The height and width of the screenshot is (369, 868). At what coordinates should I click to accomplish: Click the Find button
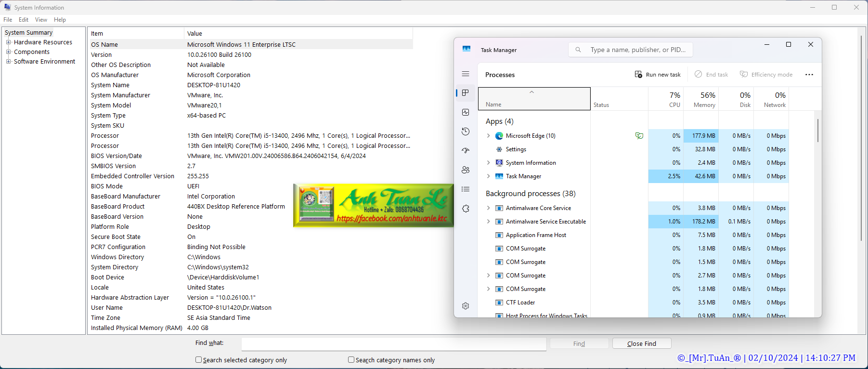tap(579, 343)
